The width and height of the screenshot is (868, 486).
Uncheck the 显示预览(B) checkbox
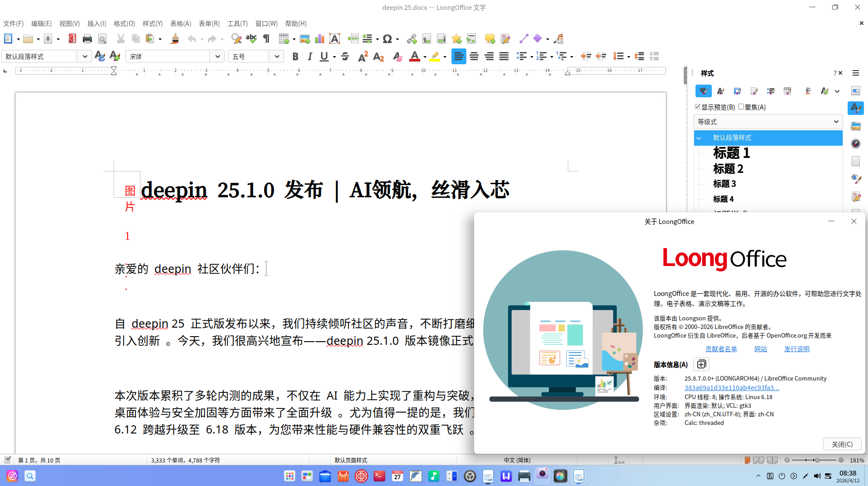[x=698, y=107]
